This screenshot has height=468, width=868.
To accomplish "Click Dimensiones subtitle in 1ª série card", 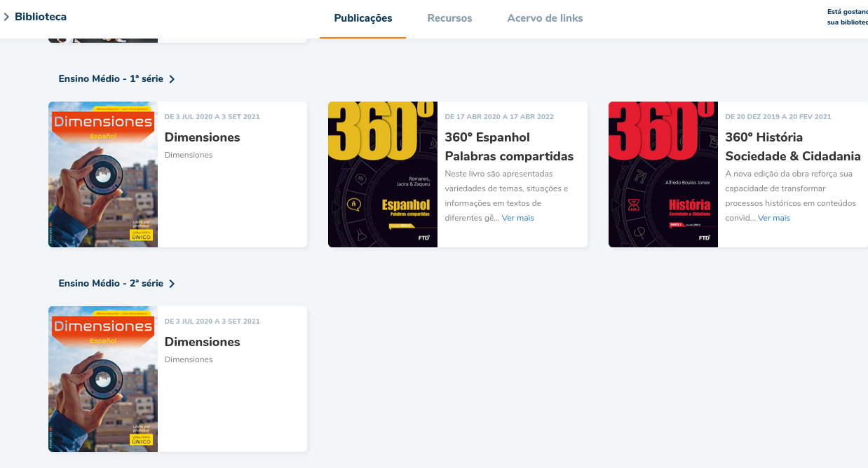I will pyautogui.click(x=189, y=155).
